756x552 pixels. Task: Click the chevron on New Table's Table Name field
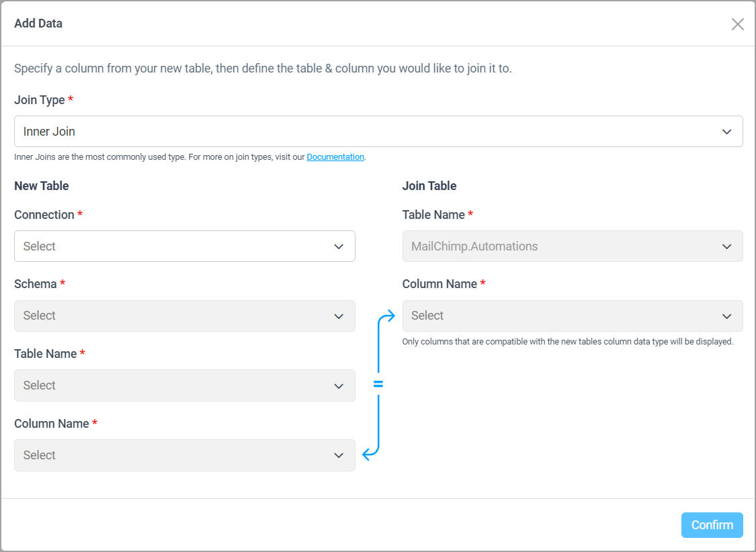coord(339,385)
